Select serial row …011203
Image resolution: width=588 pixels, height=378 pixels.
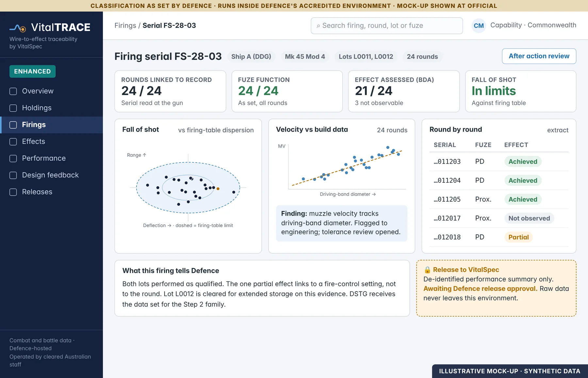click(x=499, y=162)
